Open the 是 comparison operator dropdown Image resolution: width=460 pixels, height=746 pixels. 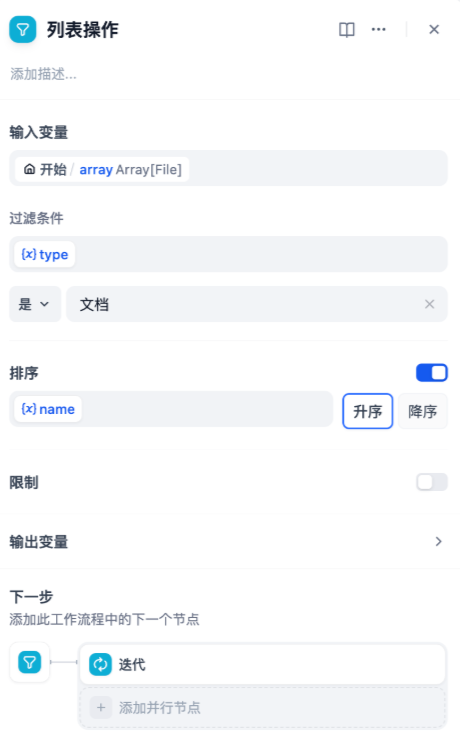point(35,304)
